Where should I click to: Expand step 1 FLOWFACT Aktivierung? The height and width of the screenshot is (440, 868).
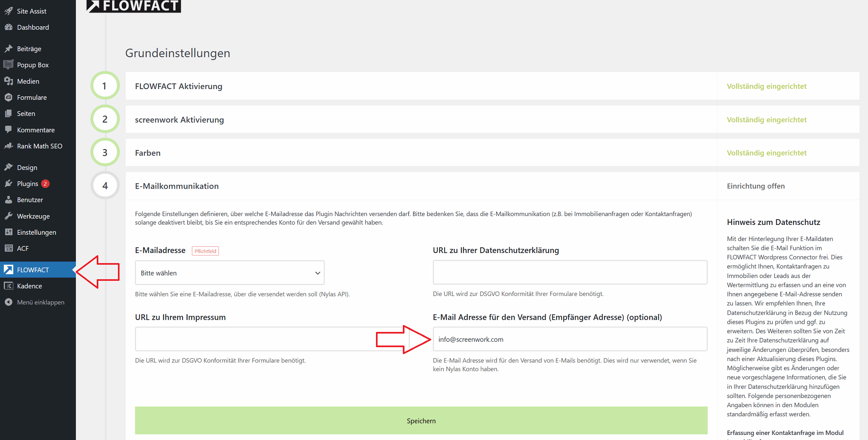point(421,86)
